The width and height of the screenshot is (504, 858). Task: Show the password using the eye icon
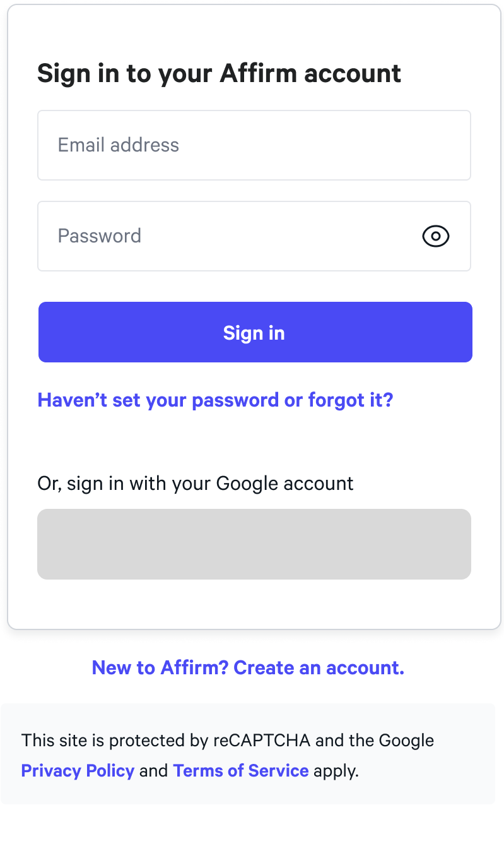(435, 236)
